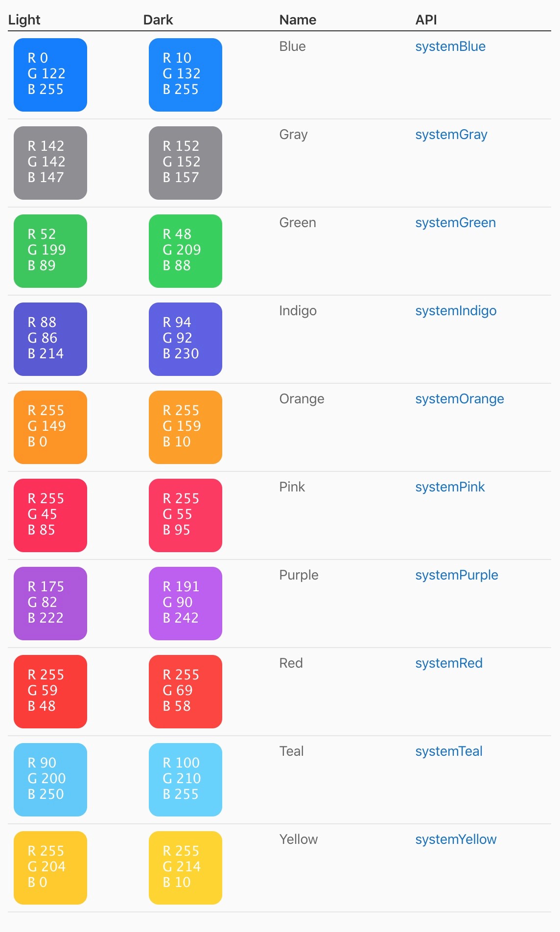The image size is (560, 932).
Task: Follow the systemGreen link
Action: click(x=455, y=223)
